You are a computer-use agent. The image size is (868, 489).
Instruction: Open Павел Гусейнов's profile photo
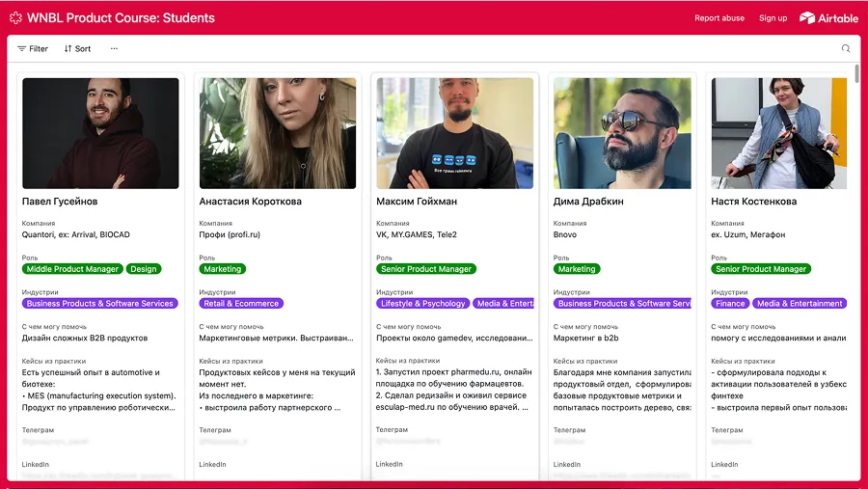[100, 133]
